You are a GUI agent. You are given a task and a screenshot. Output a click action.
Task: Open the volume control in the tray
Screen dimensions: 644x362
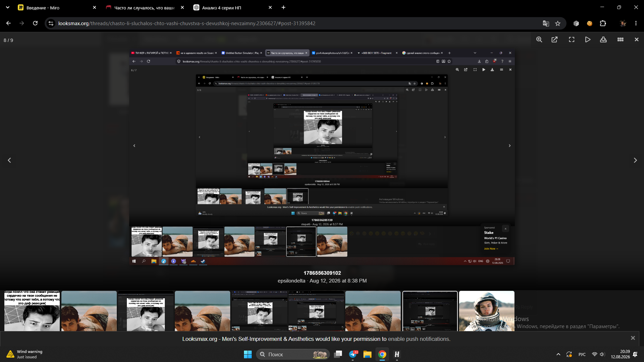(x=602, y=354)
